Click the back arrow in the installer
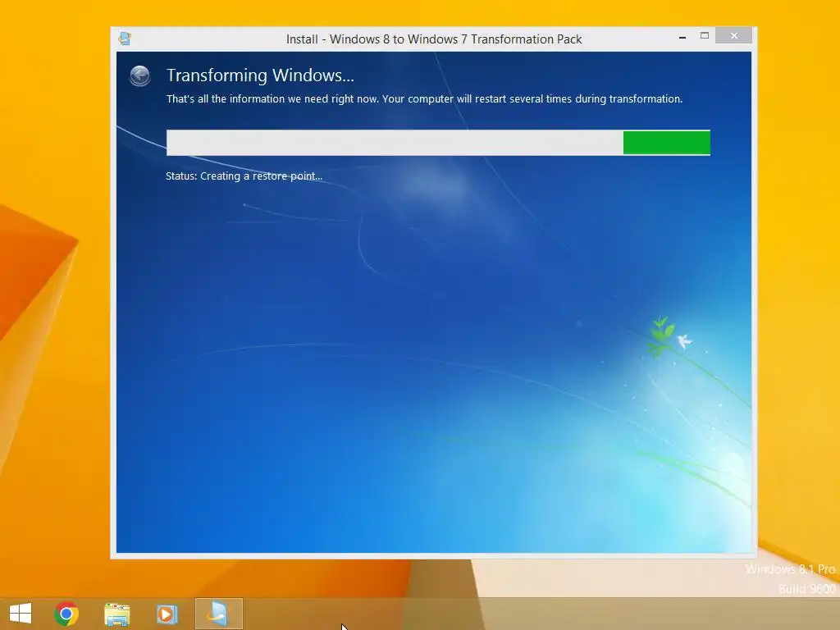 pos(139,75)
